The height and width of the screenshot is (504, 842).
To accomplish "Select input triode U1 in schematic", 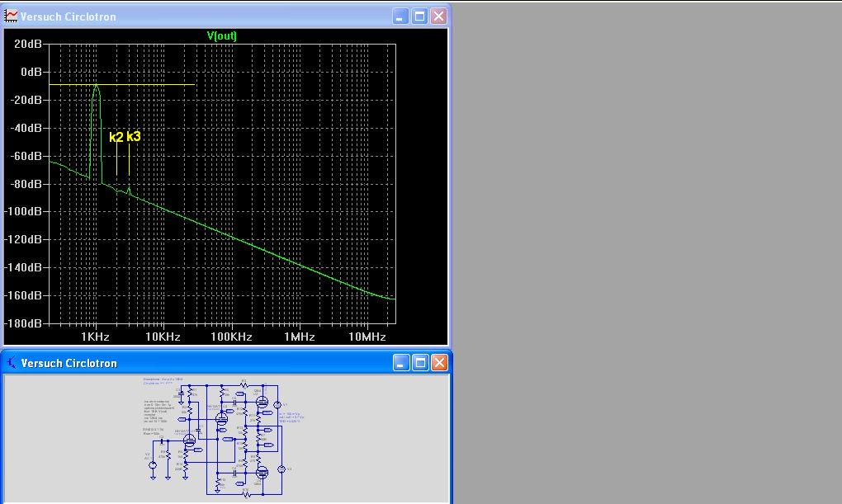I will point(189,441).
